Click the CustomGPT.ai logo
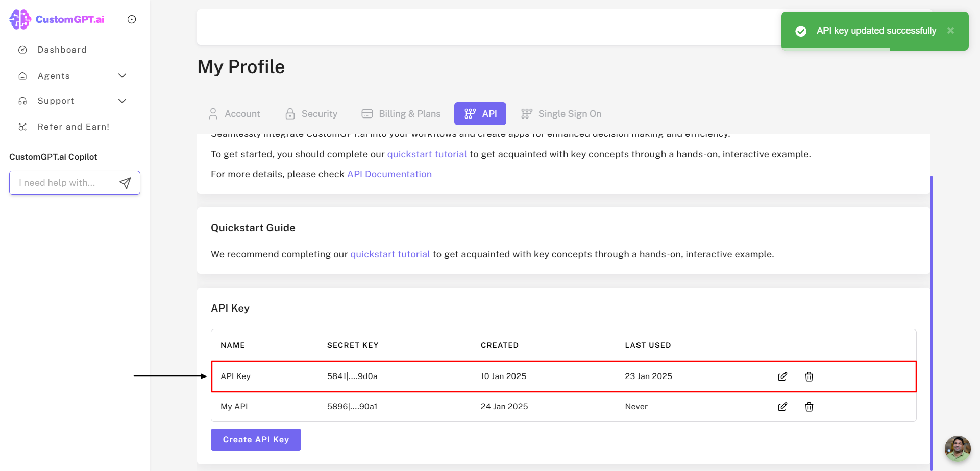Image resolution: width=980 pixels, height=471 pixels. [x=57, y=19]
